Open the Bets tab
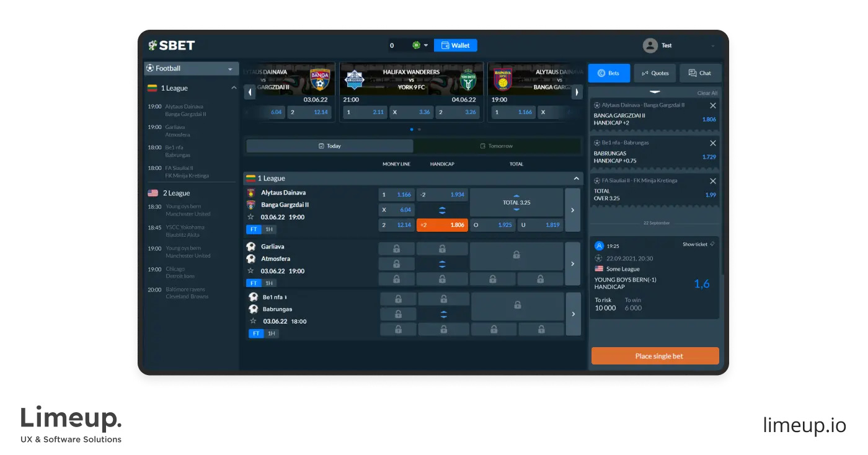The height and width of the screenshot is (455, 868). 608,73
